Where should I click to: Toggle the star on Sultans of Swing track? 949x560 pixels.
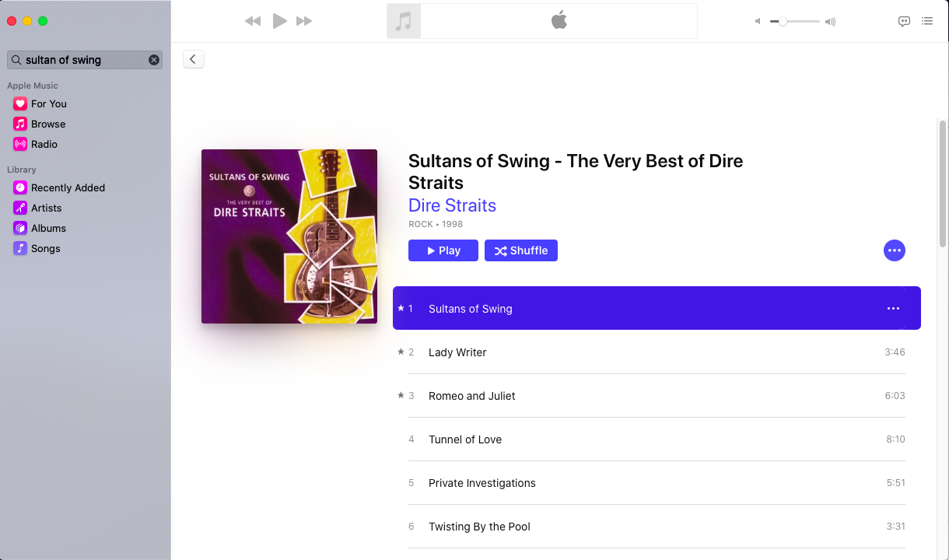click(401, 308)
